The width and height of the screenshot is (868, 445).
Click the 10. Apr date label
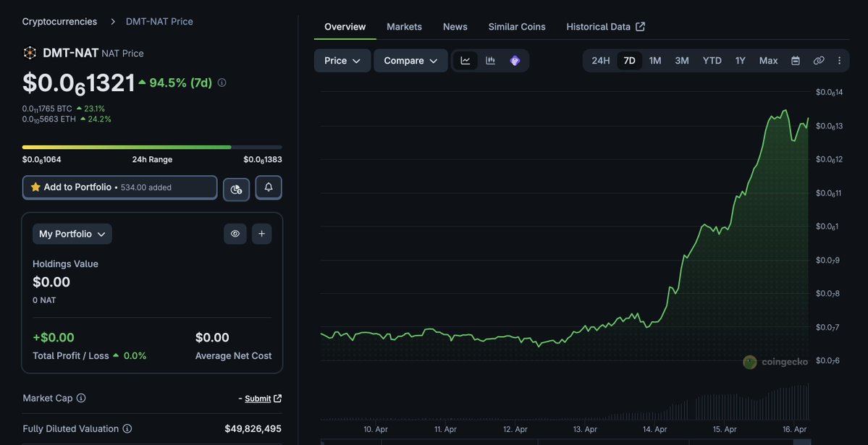click(376, 430)
